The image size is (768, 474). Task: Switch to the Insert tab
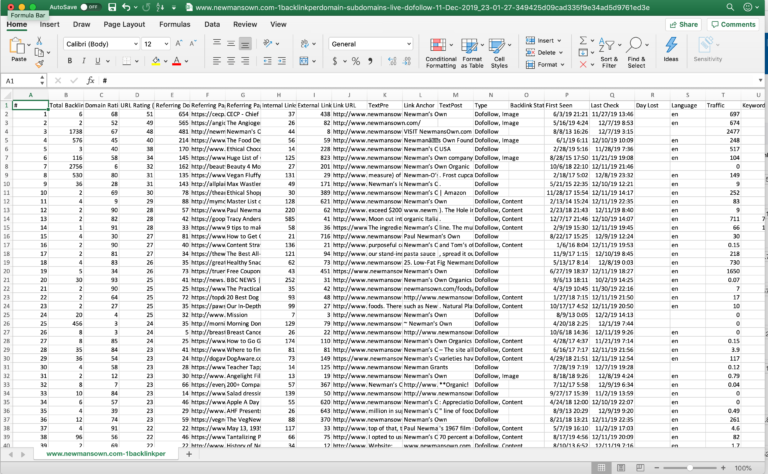coord(49,24)
